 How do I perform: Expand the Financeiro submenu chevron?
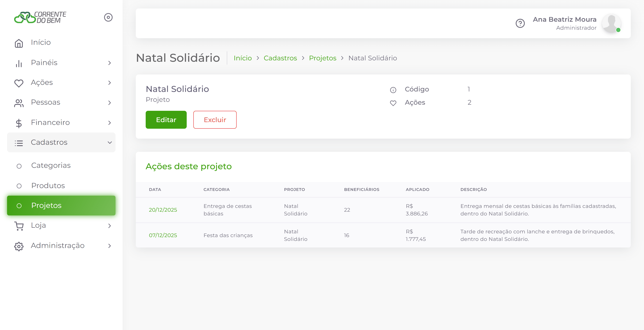110,123
